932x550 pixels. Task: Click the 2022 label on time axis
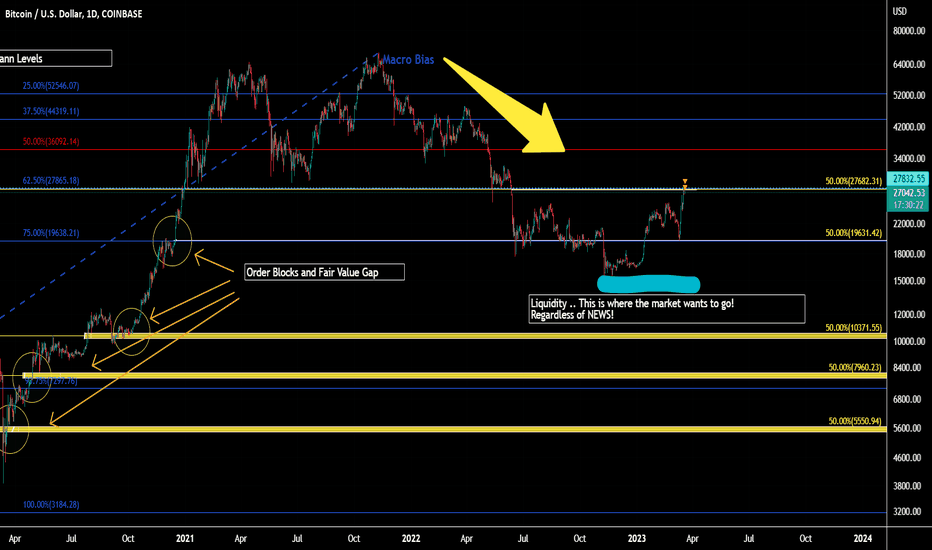tap(411, 538)
